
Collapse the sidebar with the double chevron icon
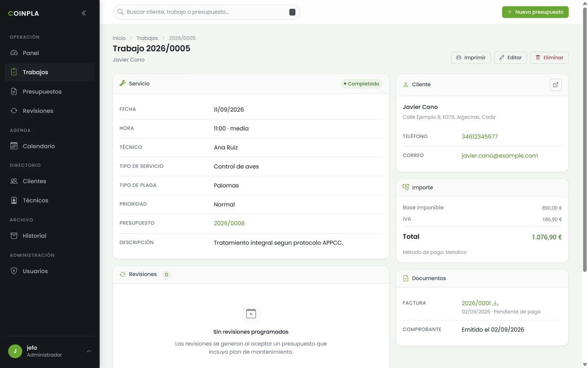click(84, 13)
